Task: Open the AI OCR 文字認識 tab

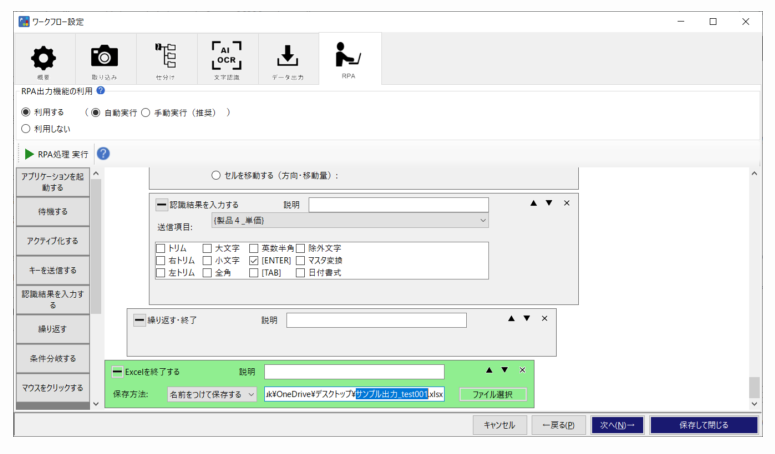Action: pyautogui.click(x=227, y=59)
